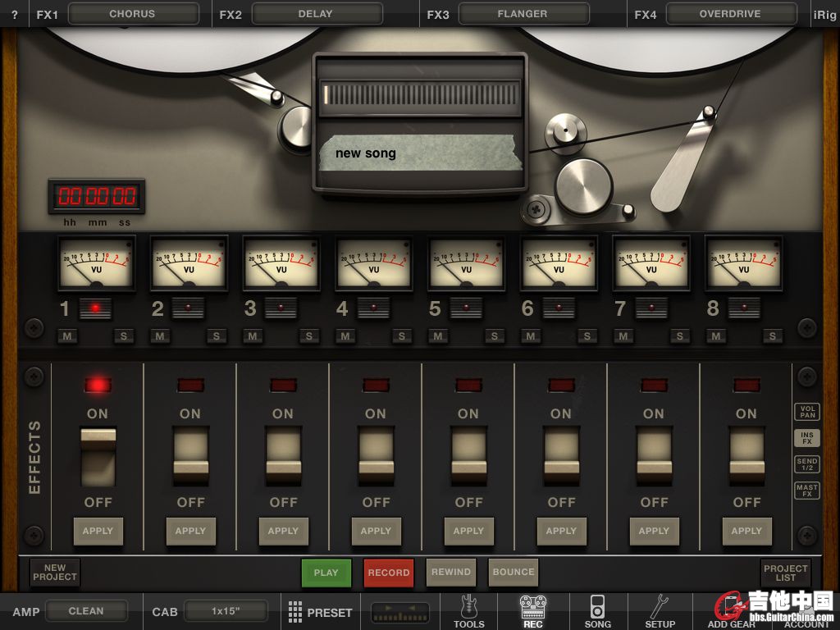Apply effects on track 4

pos(376,531)
